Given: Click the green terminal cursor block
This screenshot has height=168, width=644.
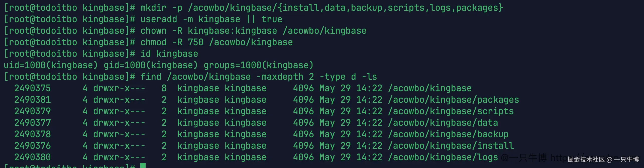Looking at the screenshot, I should click(143, 165).
